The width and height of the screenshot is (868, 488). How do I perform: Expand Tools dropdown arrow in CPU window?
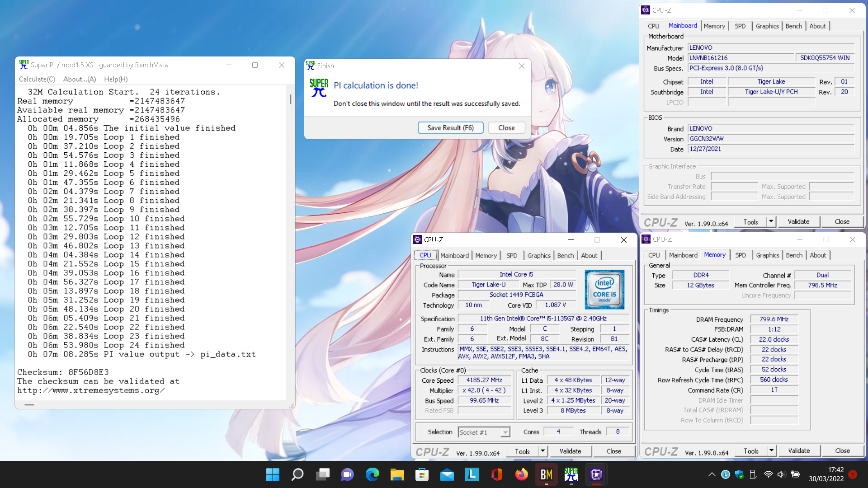542,451
